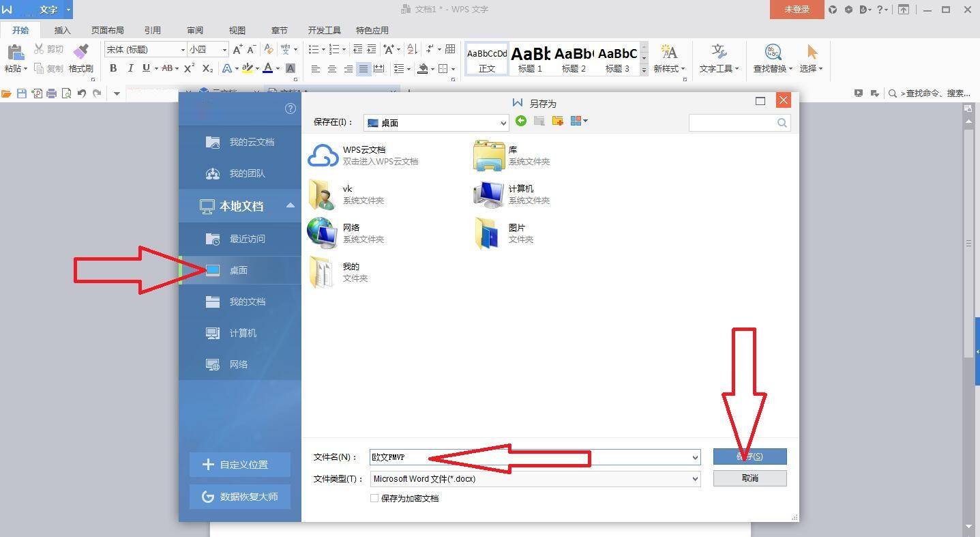Decrease font size with A- icon
980x537 pixels.
click(x=251, y=49)
